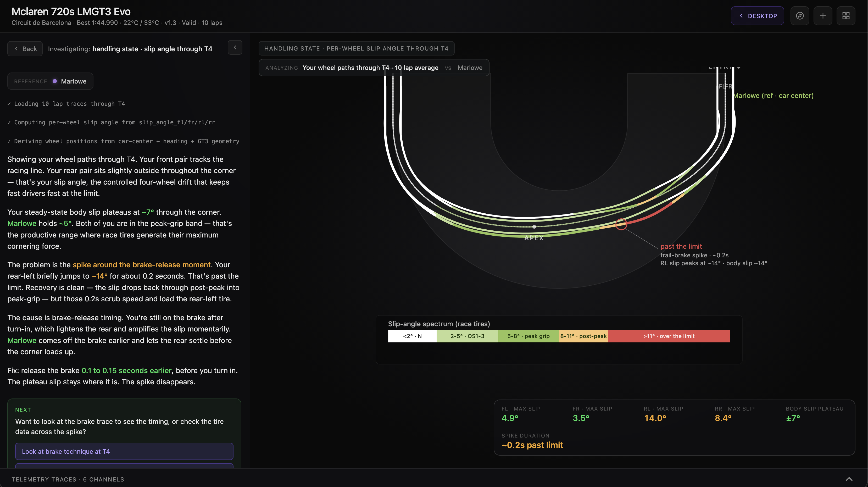Expand the Telemetry Traces panel chevron
This screenshot has width=868, height=487.
click(849, 479)
